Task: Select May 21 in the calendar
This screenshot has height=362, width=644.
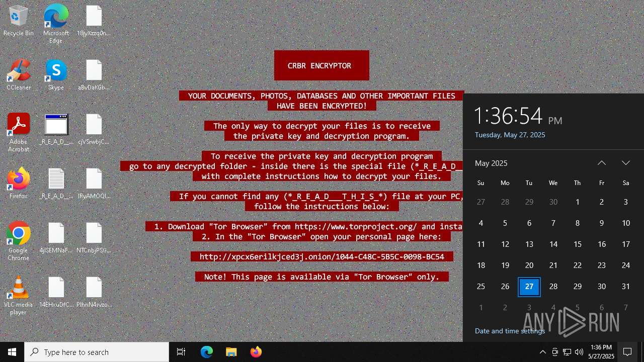Action: tap(553, 265)
